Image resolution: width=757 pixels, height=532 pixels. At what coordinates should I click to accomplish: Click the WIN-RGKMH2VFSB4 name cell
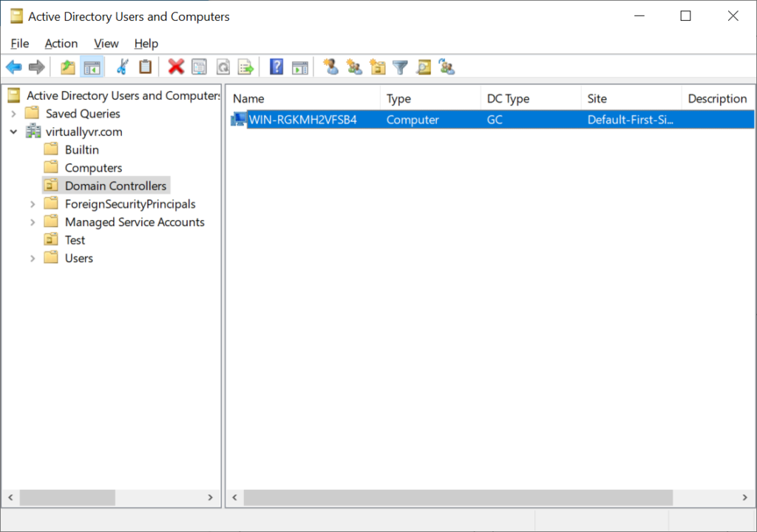[x=302, y=120]
